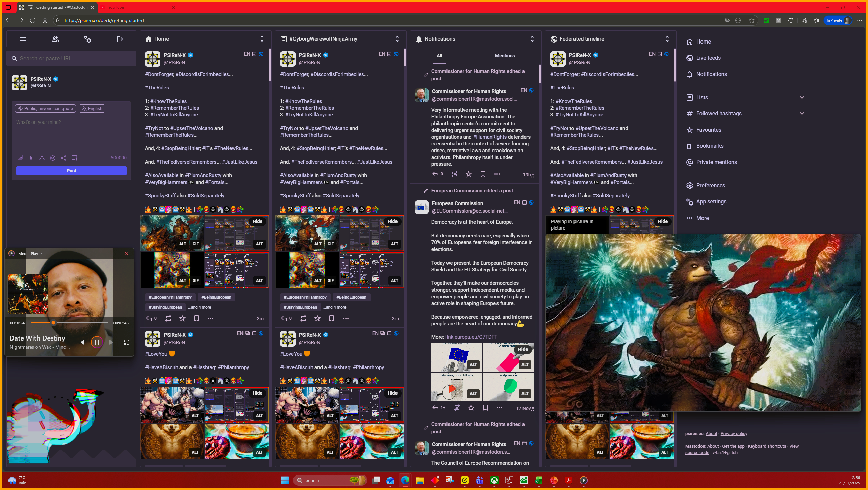The width and height of the screenshot is (868, 490).
Task: Expand the Followed hashtags chevron
Action: [x=802, y=113]
